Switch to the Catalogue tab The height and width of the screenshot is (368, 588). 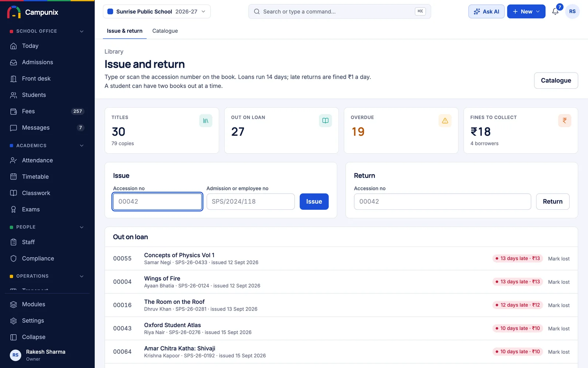(165, 31)
